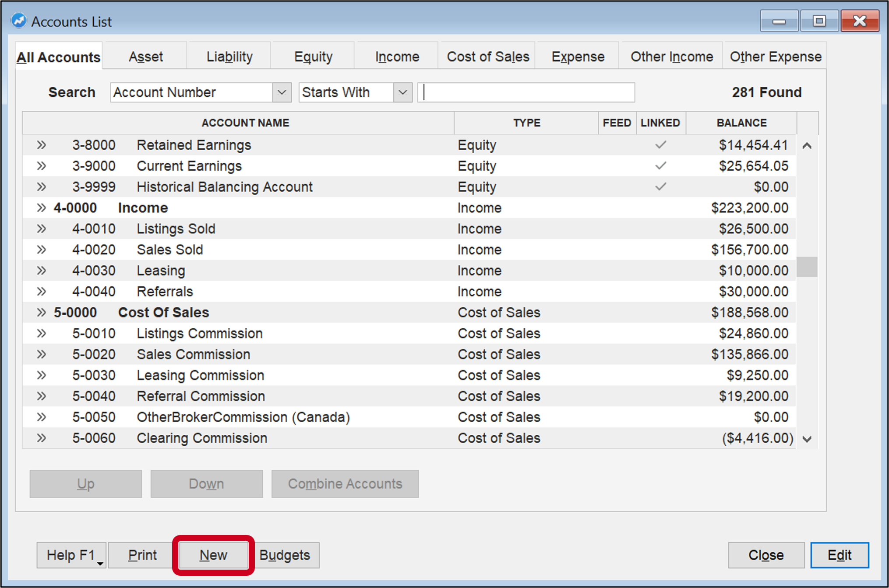This screenshot has width=889, height=588.
Task: Click the scroll-down arrow on the accounts list
Action: click(808, 438)
